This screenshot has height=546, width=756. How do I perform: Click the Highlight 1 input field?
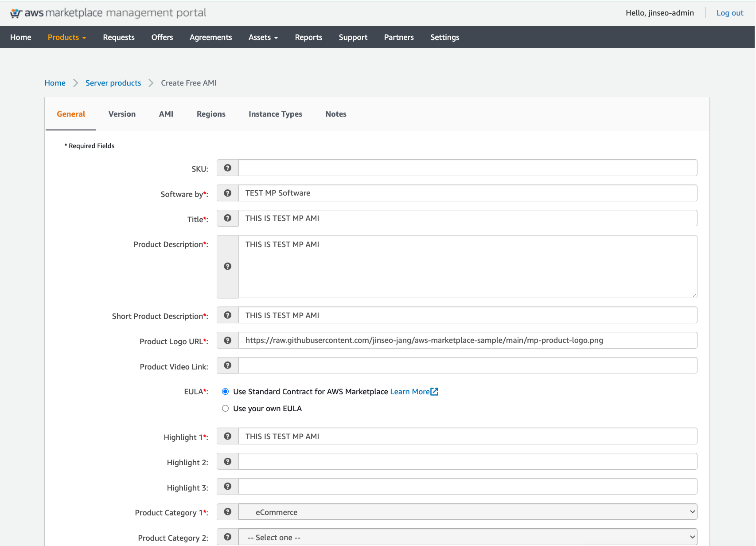(468, 436)
